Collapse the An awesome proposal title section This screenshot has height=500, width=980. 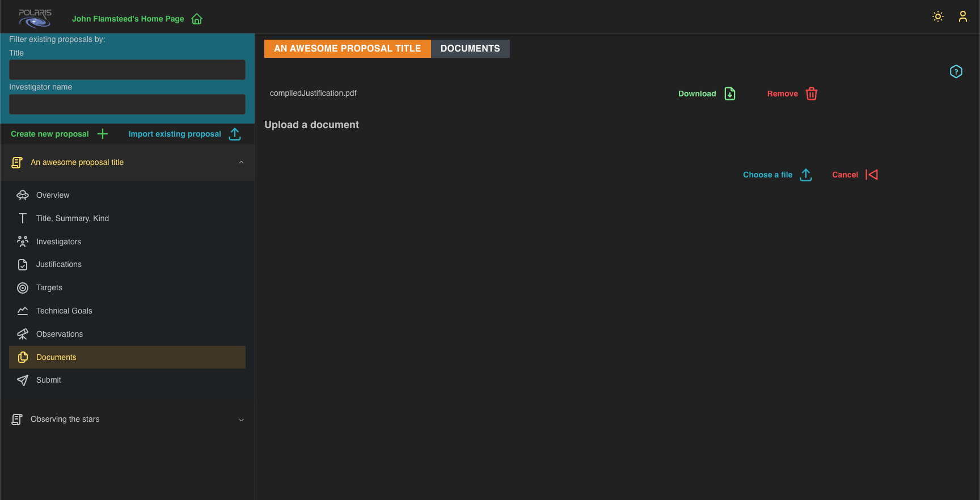point(241,163)
